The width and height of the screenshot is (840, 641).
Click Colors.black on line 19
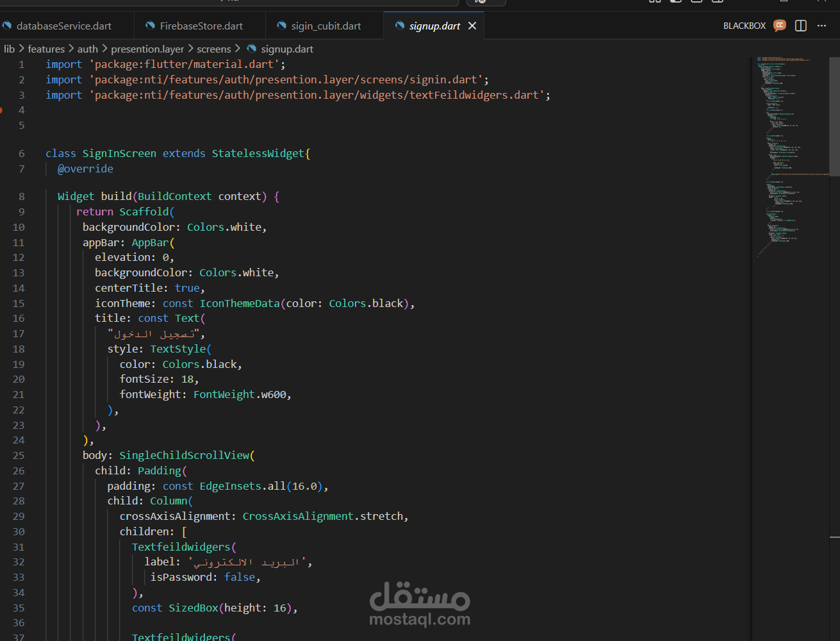point(199,365)
